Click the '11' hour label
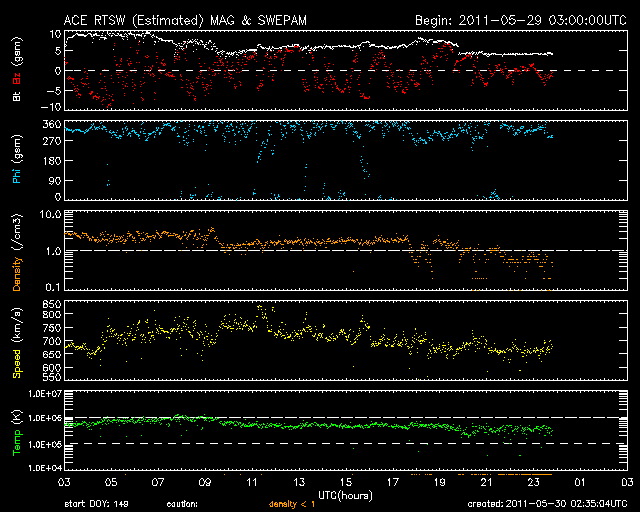 [x=252, y=483]
